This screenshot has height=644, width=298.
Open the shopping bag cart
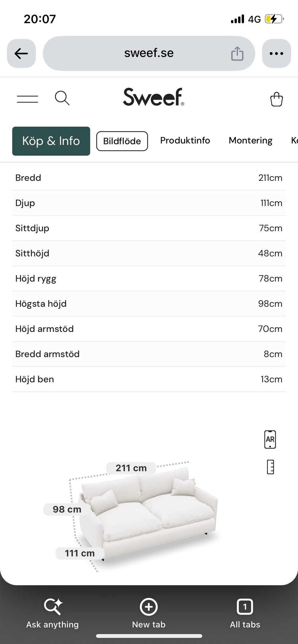(276, 99)
